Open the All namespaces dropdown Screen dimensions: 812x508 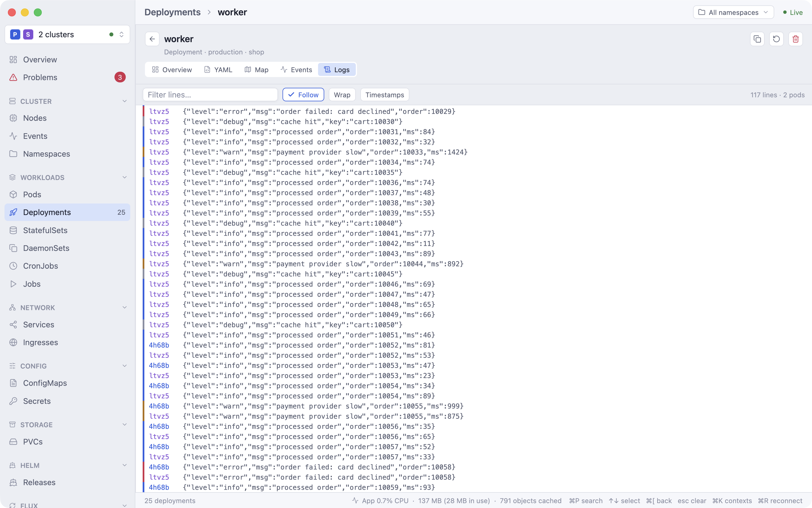tap(733, 12)
